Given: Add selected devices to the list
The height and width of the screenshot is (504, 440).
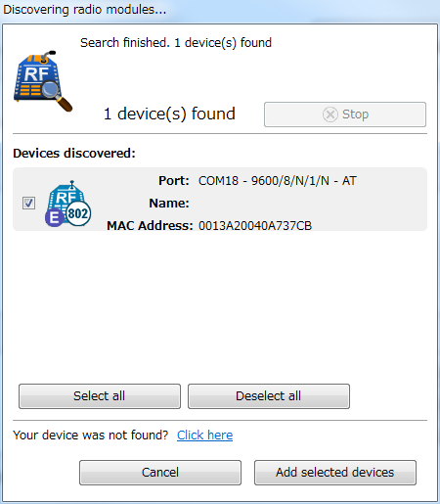Looking at the screenshot, I should click(x=335, y=473).
